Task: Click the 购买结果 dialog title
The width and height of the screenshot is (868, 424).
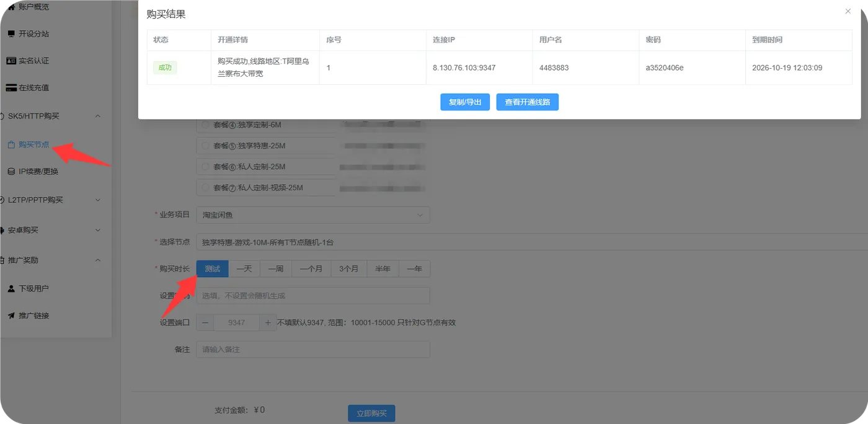Action: pos(166,14)
